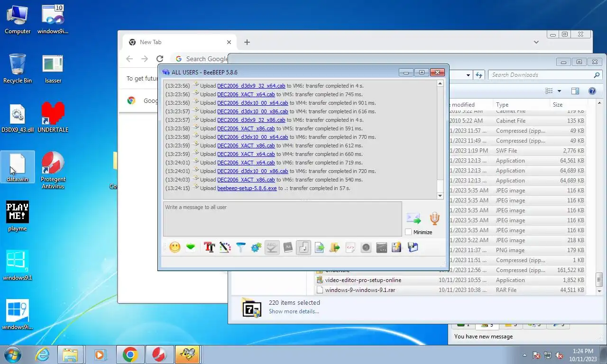Select the Recycle Bin desktop icon
607x364 pixels.
18,69
